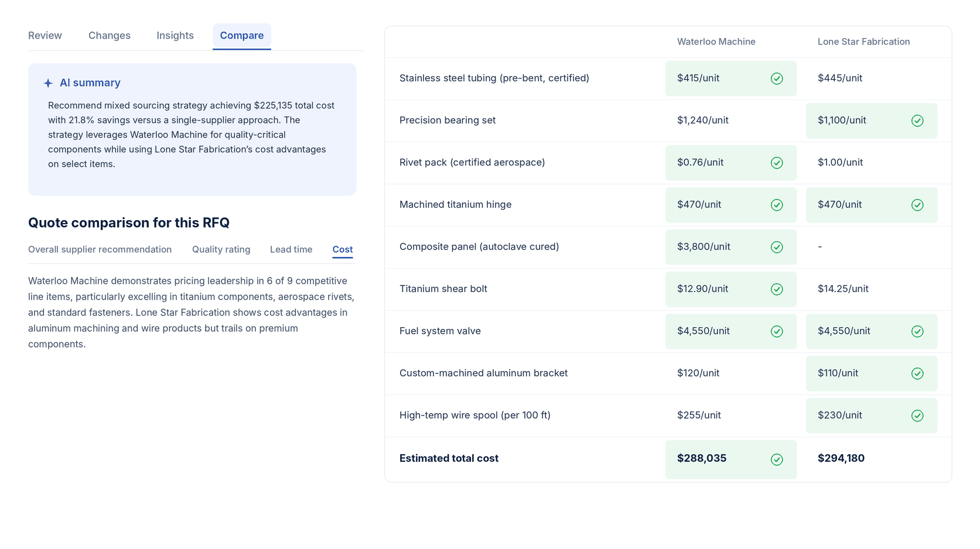Click the Lone Star Fabrication column header

coord(863,42)
